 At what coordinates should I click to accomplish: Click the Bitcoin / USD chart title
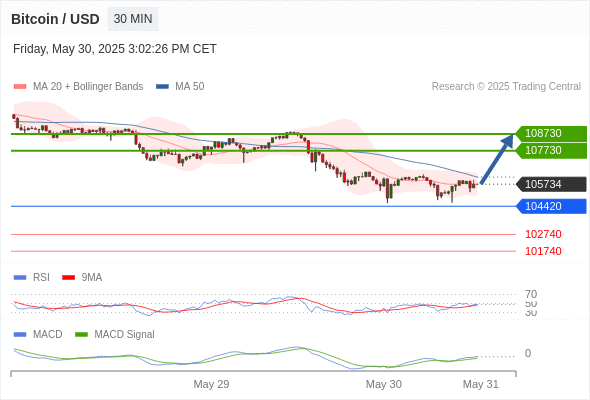point(55,19)
